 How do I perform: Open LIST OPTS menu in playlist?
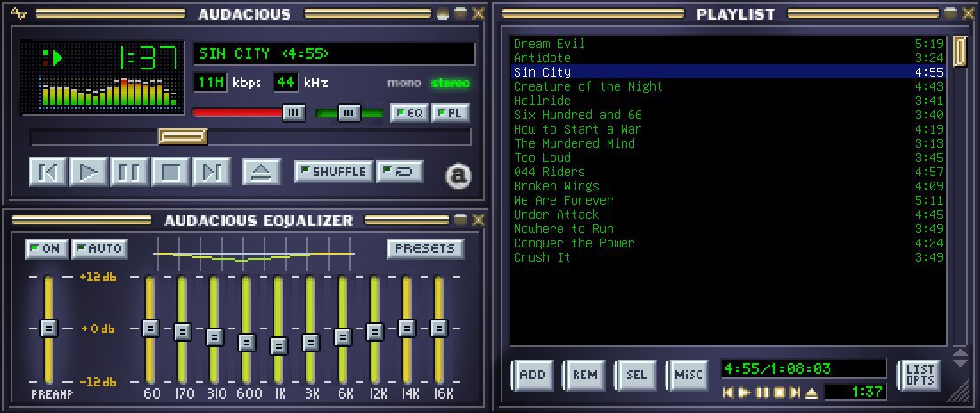919,375
